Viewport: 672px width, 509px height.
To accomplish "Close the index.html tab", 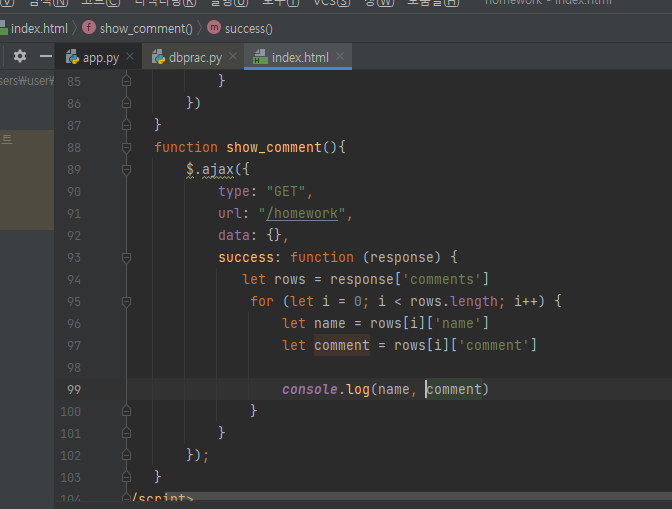I will 340,56.
